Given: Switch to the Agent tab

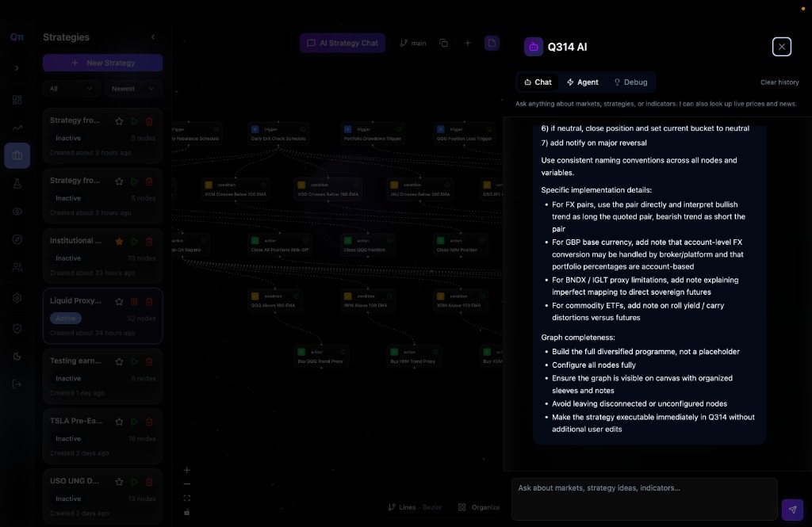Looking at the screenshot, I should pos(582,82).
